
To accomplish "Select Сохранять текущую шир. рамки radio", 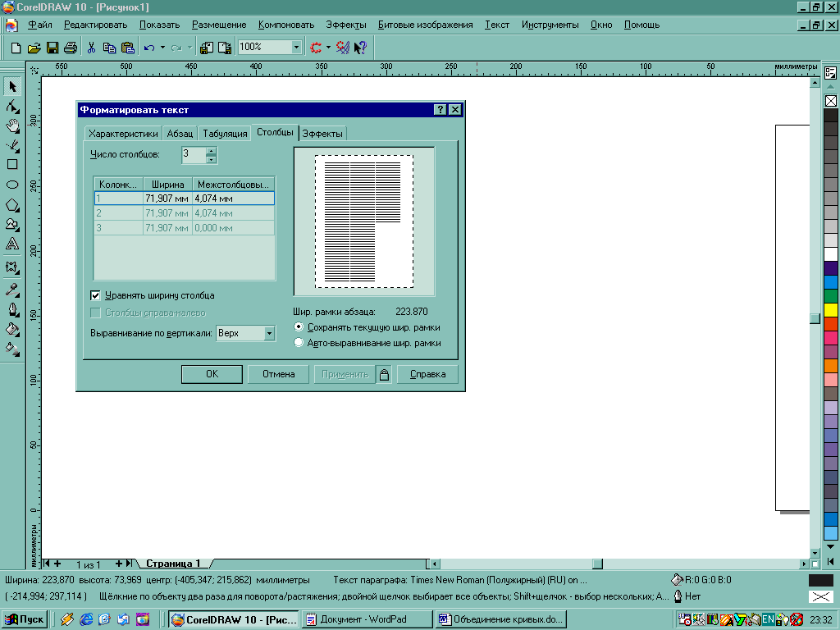I will pyautogui.click(x=299, y=326).
